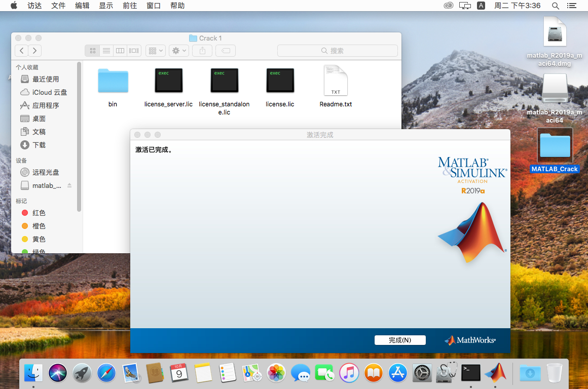Screen dimensions: 588x389
Task: Click 完成(N) to finish MATLAB activation
Action: pyautogui.click(x=400, y=340)
